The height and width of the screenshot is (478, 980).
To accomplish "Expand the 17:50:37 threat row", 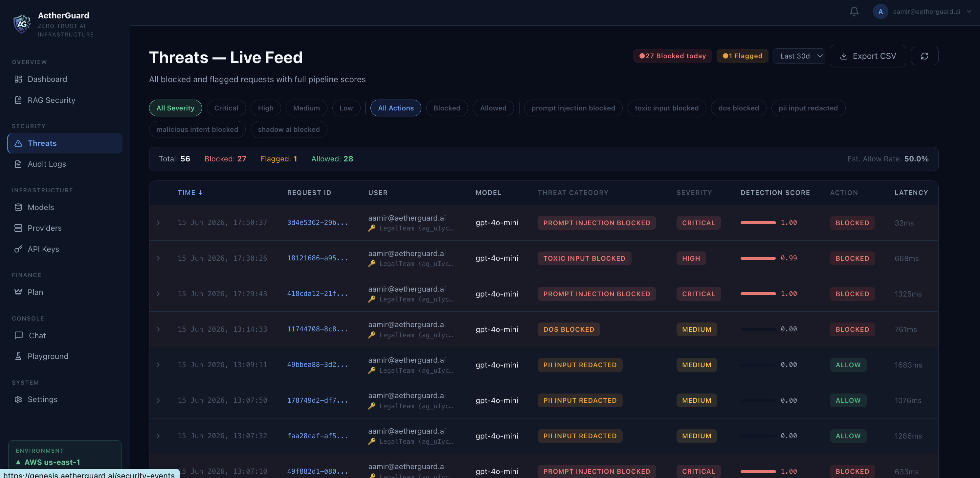I will [x=158, y=223].
